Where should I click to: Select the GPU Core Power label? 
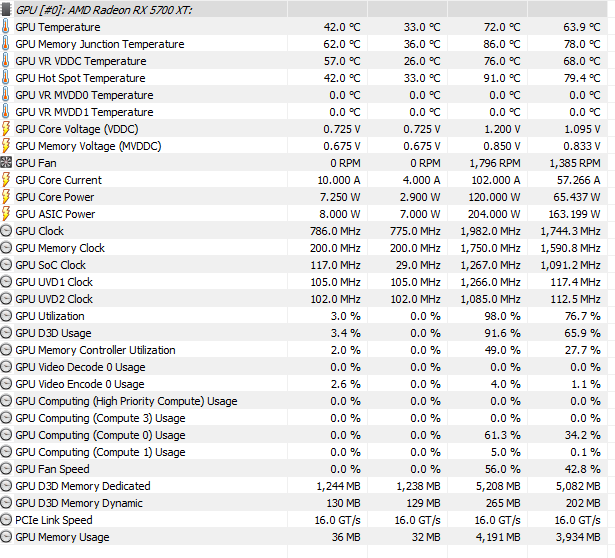pyautogui.click(x=55, y=197)
